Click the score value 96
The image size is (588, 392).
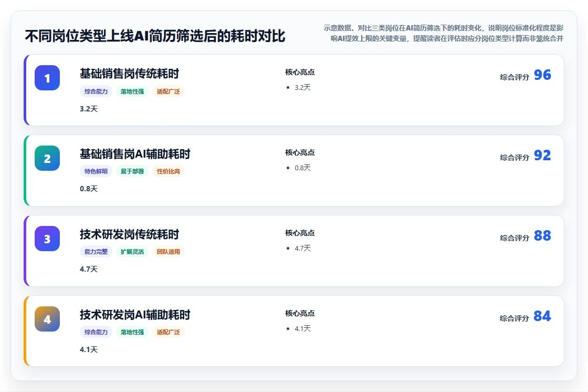click(542, 75)
